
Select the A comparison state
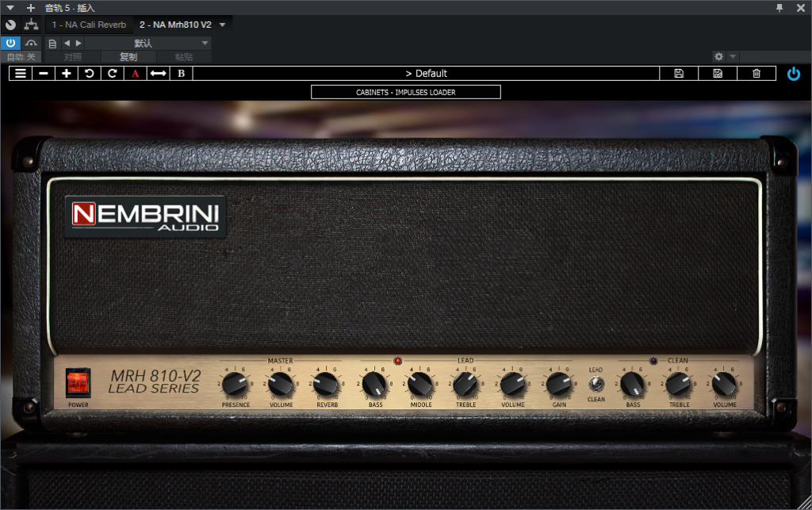pos(135,74)
